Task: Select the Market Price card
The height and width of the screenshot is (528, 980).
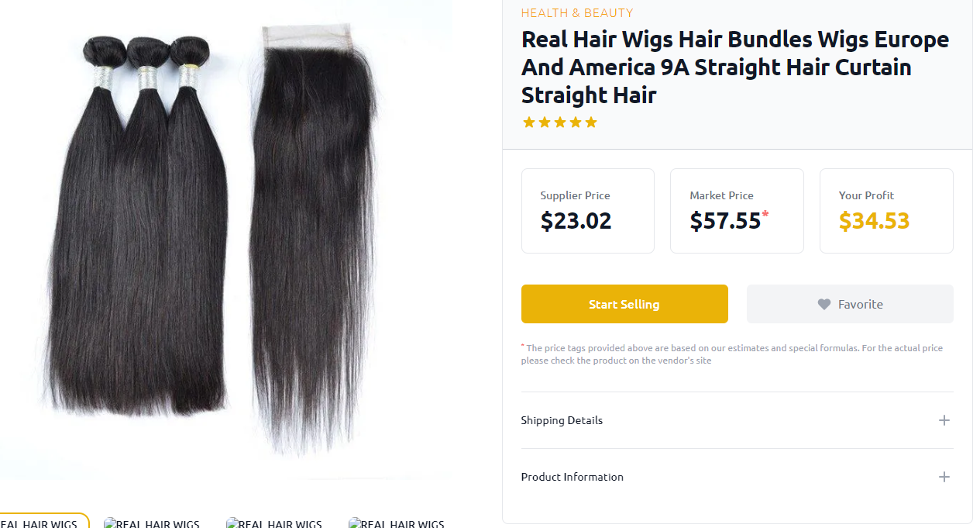Action: (x=737, y=211)
